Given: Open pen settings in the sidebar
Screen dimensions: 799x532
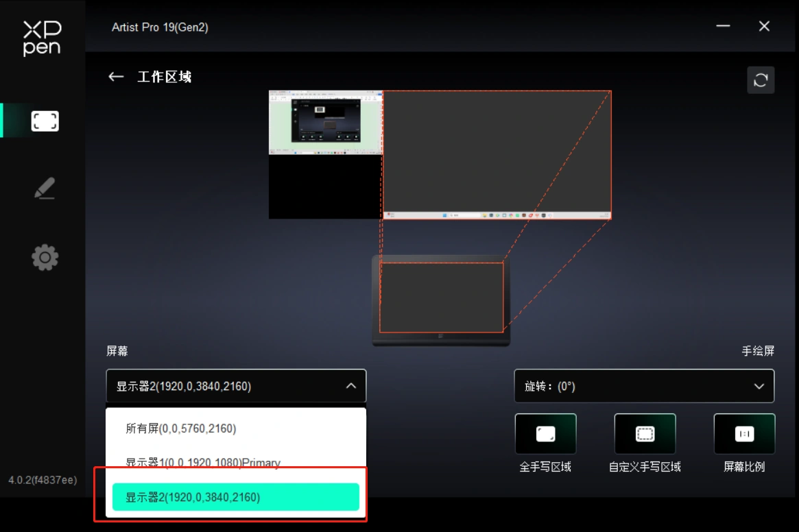Looking at the screenshot, I should (x=45, y=189).
